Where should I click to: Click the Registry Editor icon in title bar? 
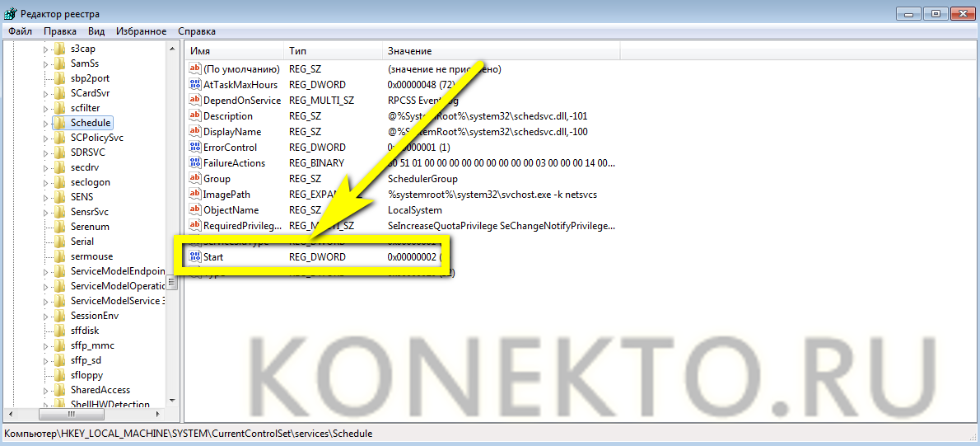[10, 13]
